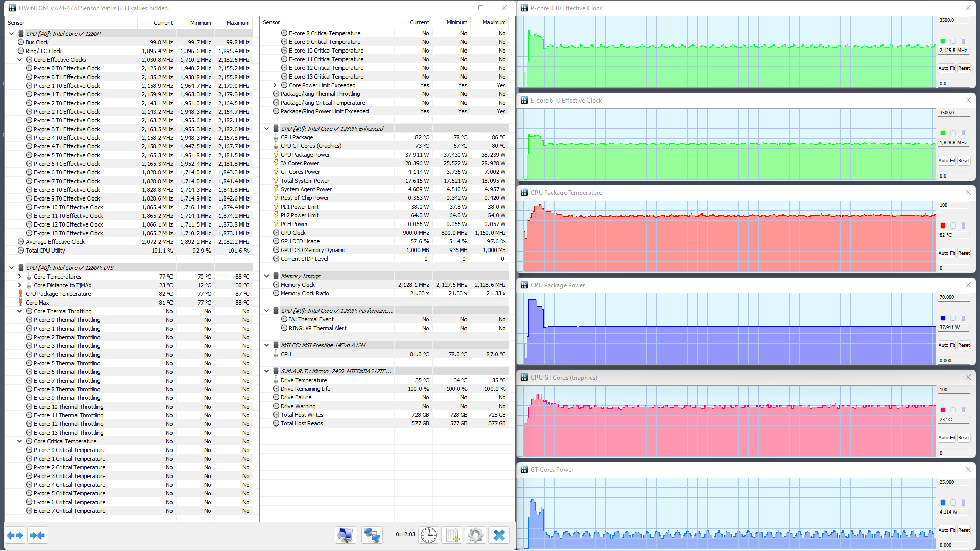Click the sensor summary monitor-magnifier icon
This screenshot has height=551, width=980.
tap(346, 535)
